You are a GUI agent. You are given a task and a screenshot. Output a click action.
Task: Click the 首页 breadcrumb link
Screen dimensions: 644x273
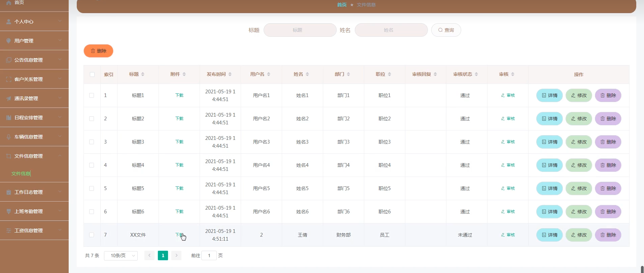coord(342,5)
